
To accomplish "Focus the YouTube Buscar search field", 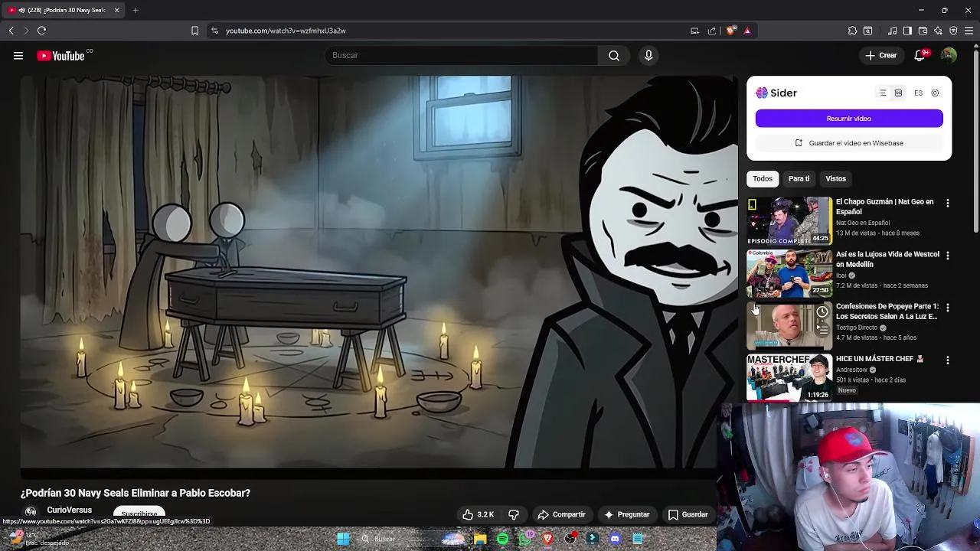I will pos(461,55).
